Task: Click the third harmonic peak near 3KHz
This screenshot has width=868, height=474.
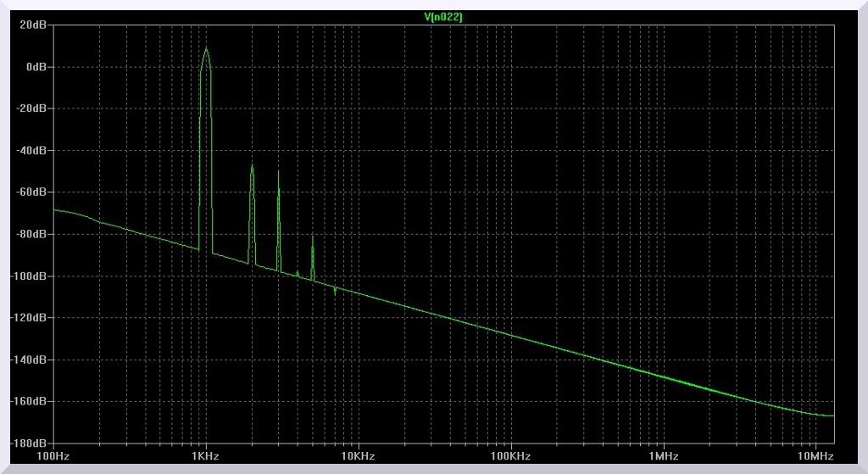Action: 278,172
